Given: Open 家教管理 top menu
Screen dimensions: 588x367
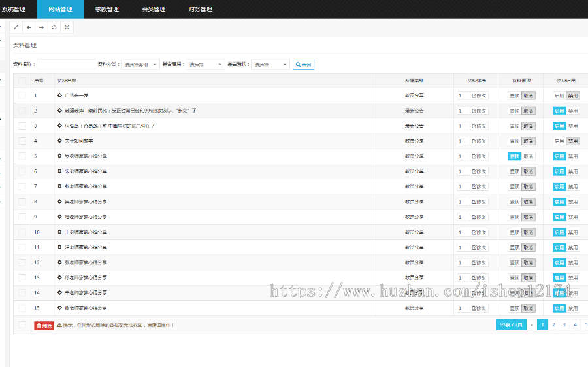Looking at the screenshot, I should coord(107,9).
